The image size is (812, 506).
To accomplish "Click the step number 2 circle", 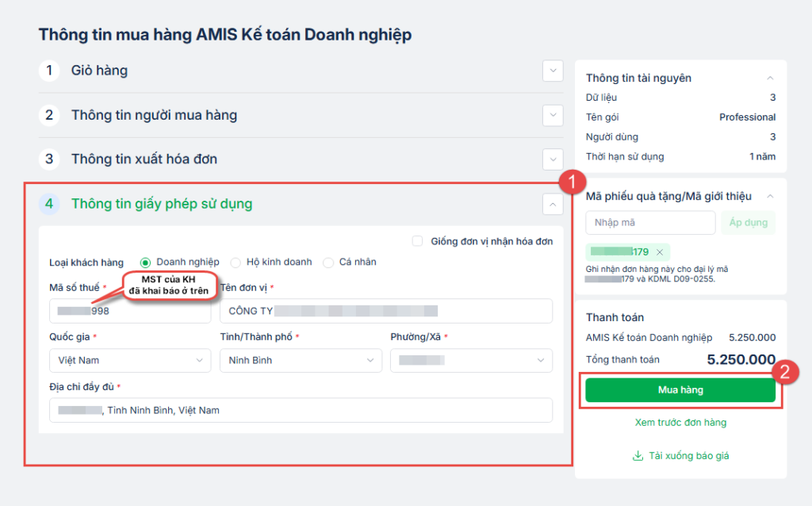I will click(x=49, y=115).
